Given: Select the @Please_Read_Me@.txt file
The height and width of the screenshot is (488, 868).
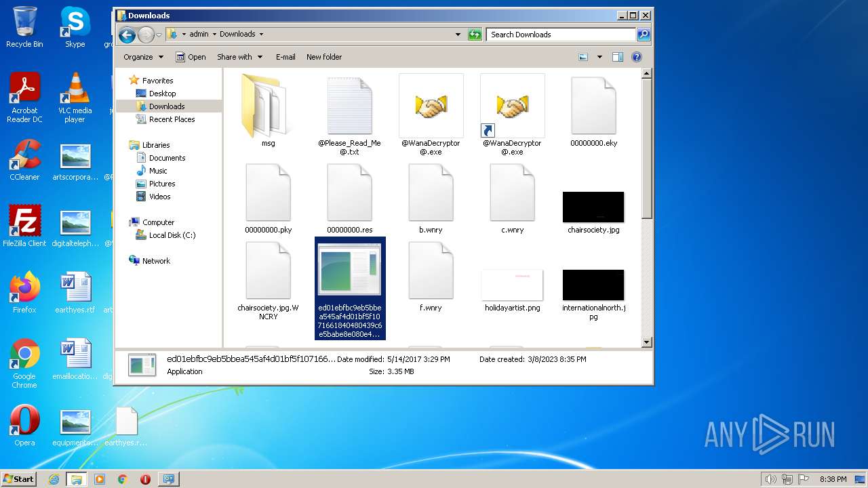Looking at the screenshot, I should [x=349, y=108].
